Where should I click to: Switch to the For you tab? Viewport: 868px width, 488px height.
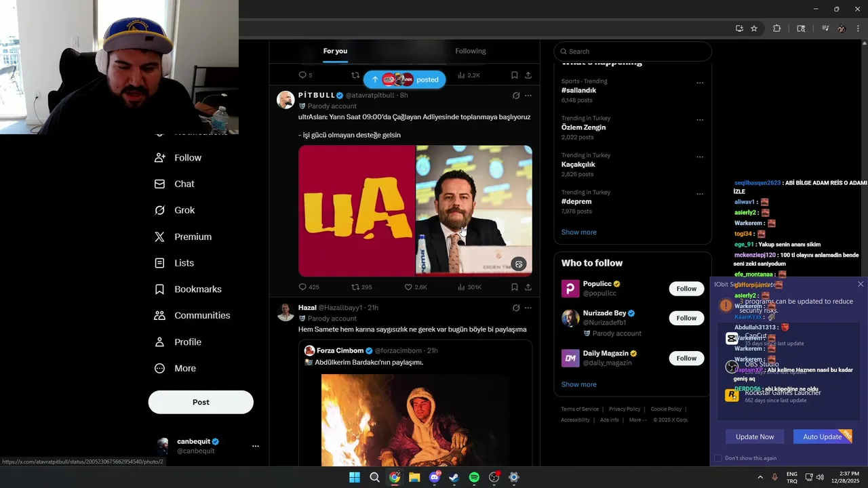tap(335, 52)
